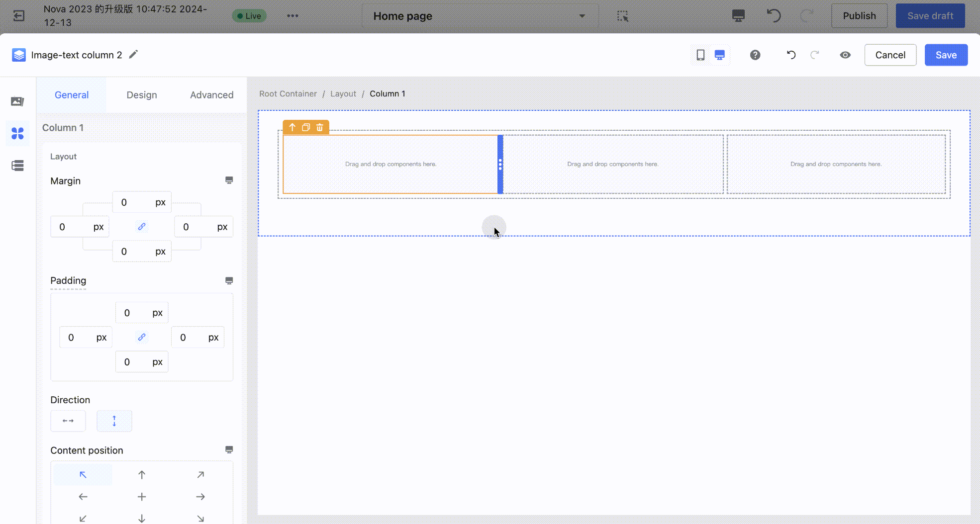
Task: Switch to the Advanced tab
Action: point(211,95)
